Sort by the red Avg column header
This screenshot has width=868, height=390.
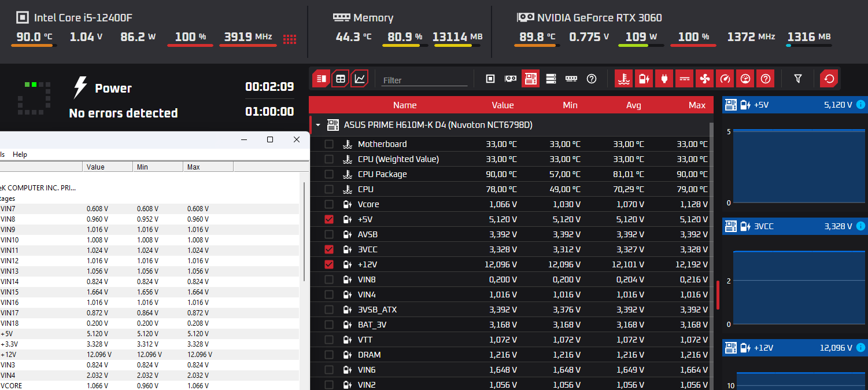[x=634, y=105]
